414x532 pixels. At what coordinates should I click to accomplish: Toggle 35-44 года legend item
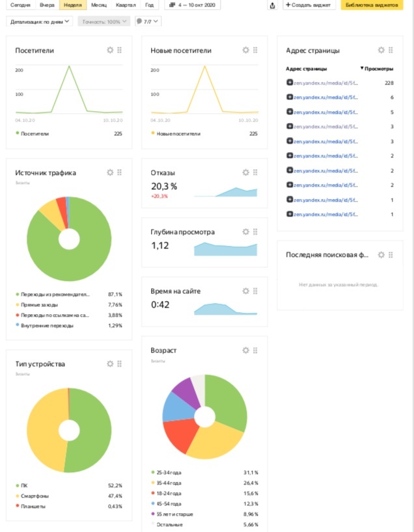[166, 483]
